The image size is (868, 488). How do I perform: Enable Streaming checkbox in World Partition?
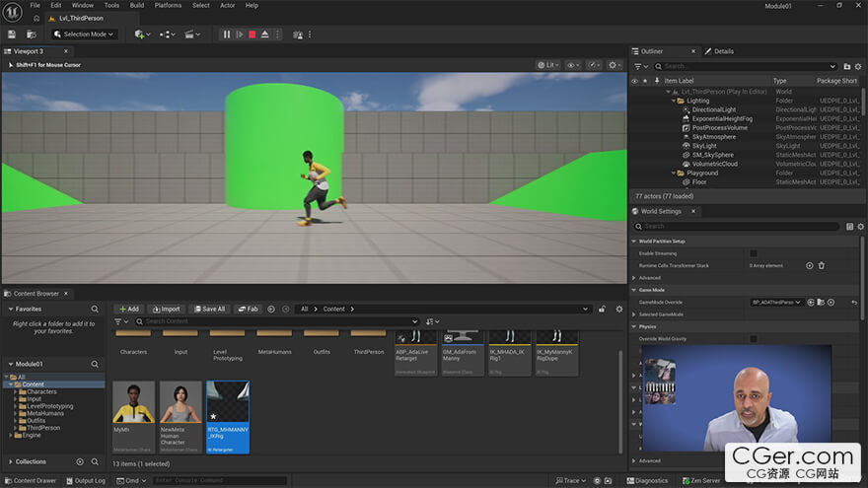[754, 253]
